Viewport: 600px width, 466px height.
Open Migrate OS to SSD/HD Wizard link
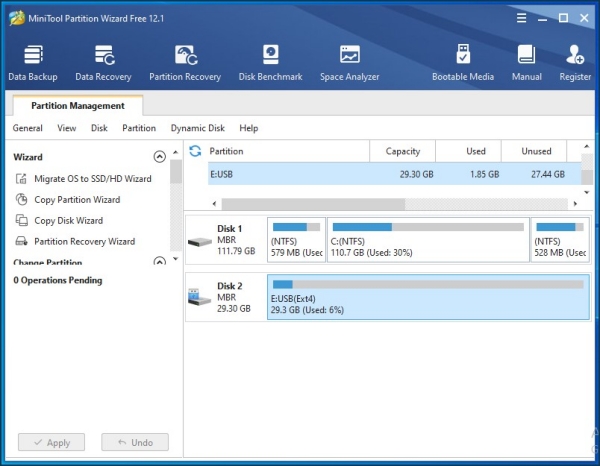click(x=93, y=179)
